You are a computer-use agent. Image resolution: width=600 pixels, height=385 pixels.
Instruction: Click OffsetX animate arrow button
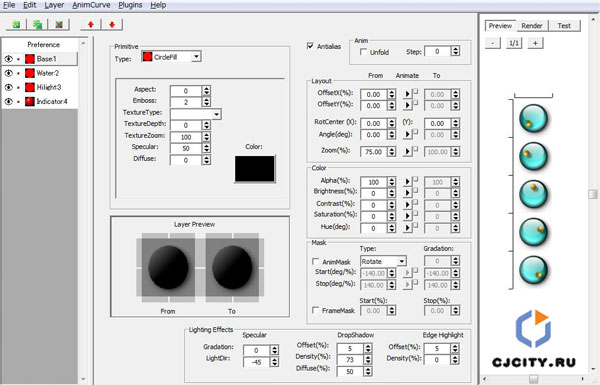(x=408, y=94)
